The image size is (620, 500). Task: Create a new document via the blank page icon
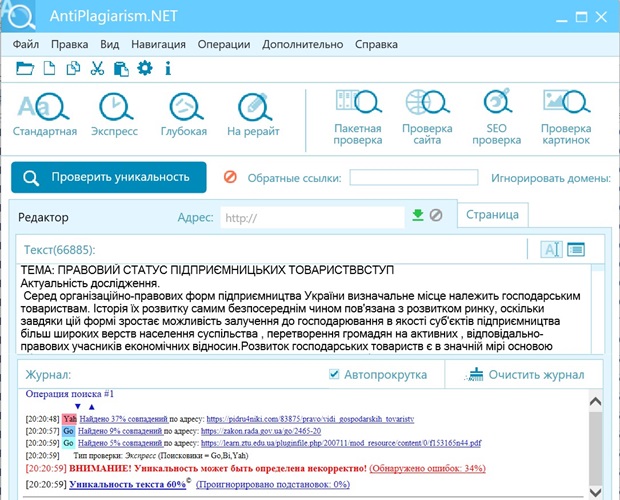coord(49,68)
